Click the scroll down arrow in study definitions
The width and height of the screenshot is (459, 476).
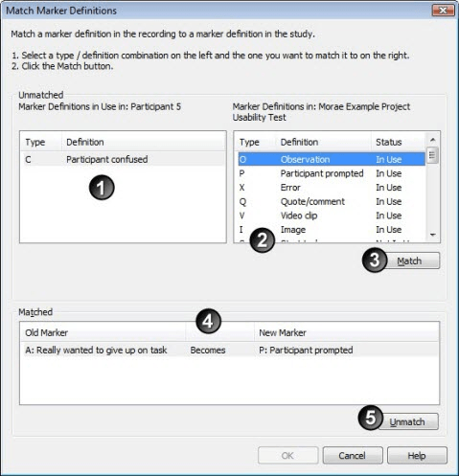click(x=433, y=235)
